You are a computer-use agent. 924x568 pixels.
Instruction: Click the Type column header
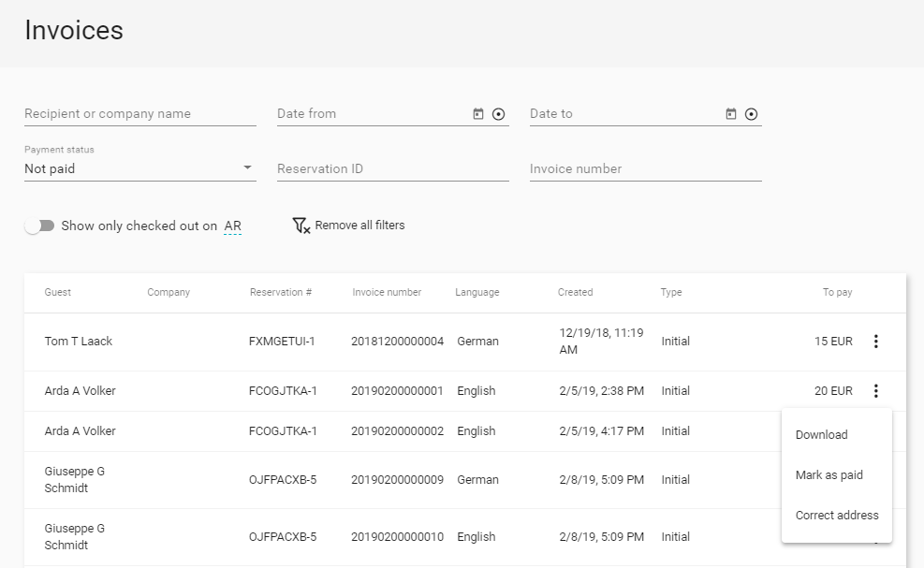671,292
